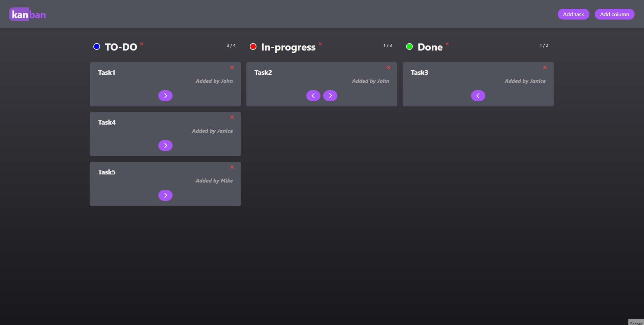
Task: Delete Task5 via its red X
Action: coord(232,167)
